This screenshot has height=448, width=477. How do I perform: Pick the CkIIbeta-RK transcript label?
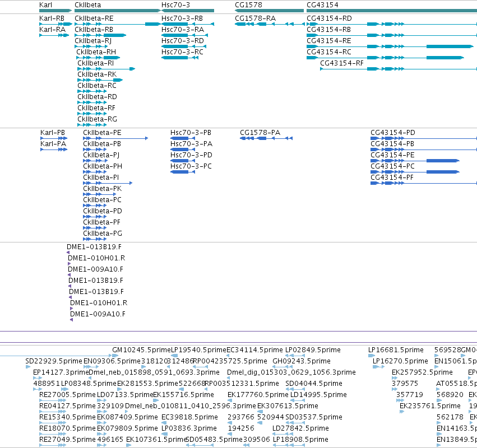tap(97, 74)
